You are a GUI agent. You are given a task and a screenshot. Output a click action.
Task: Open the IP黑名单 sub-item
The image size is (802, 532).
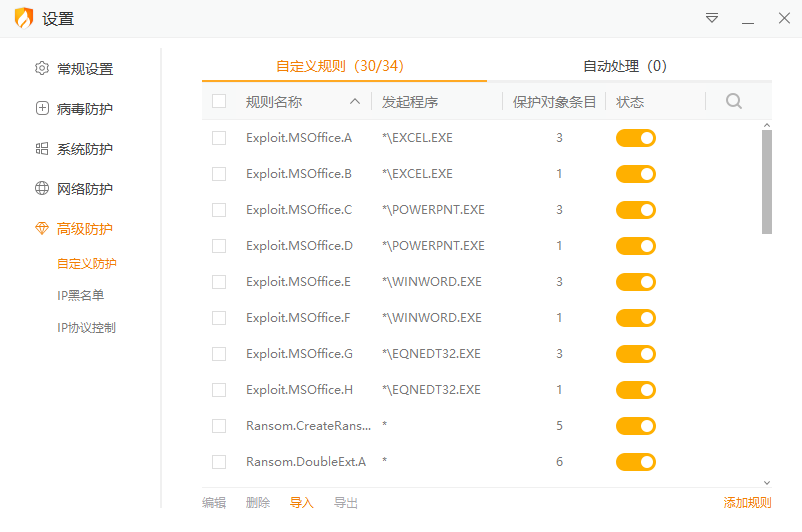click(81, 295)
